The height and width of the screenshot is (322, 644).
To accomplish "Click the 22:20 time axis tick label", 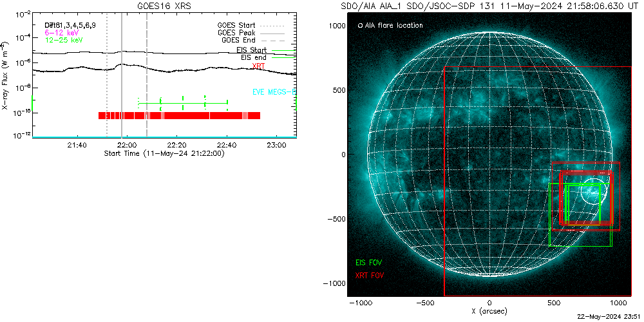I will (x=176, y=146).
